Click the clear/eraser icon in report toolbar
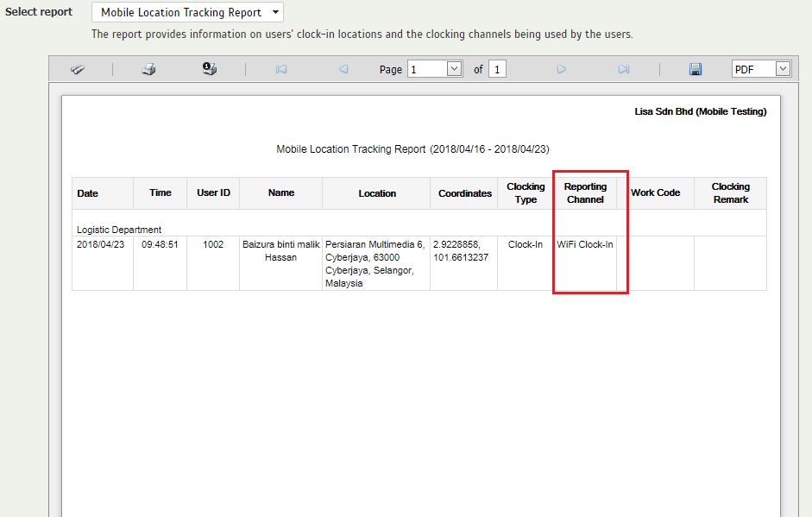 click(x=78, y=69)
